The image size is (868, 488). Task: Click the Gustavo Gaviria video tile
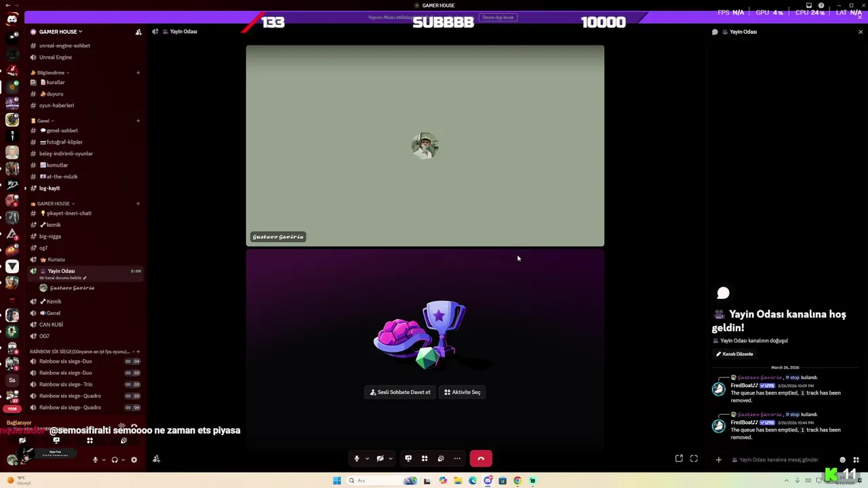pyautogui.click(x=425, y=146)
